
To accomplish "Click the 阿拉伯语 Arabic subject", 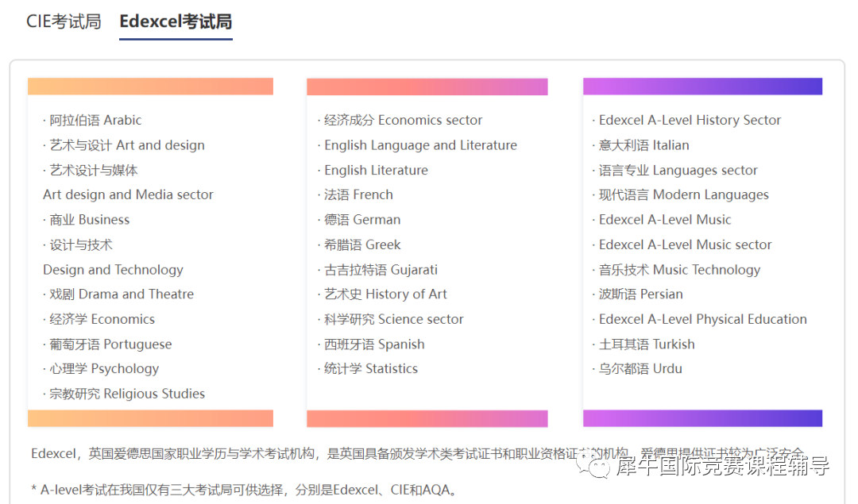I will point(95,121).
